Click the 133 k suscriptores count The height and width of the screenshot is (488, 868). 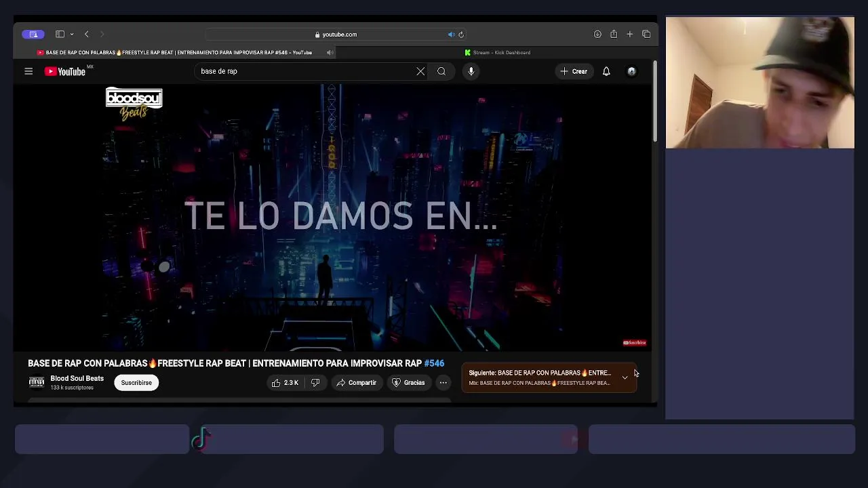(x=72, y=388)
